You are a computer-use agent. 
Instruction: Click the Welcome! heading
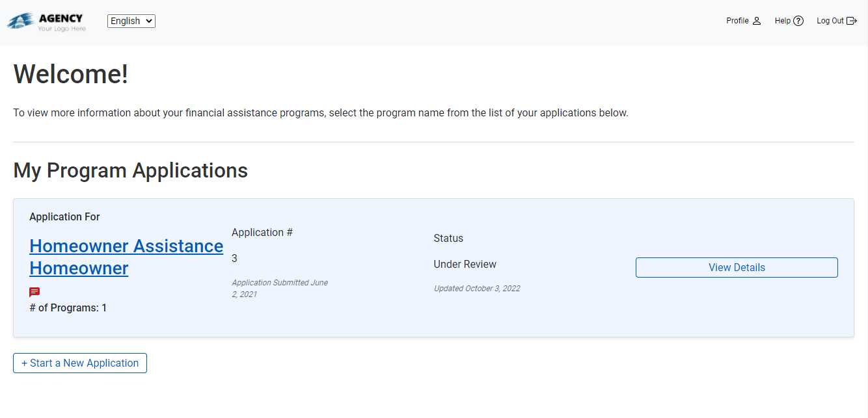(x=71, y=74)
